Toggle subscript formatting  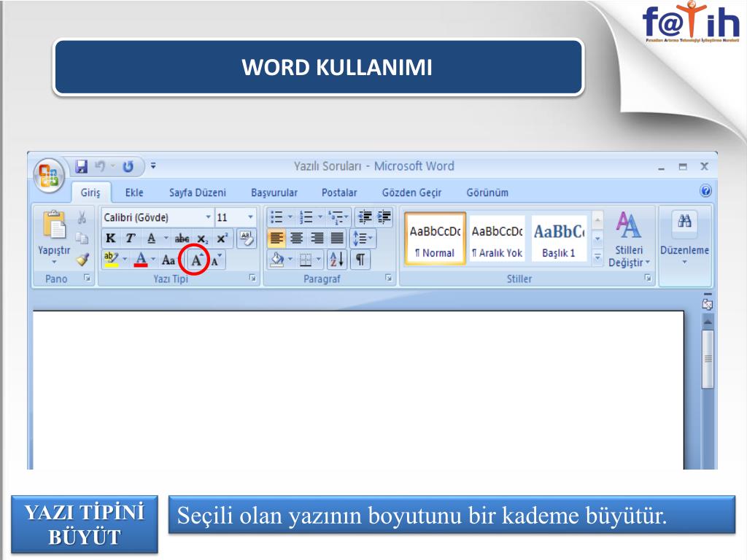point(203,238)
